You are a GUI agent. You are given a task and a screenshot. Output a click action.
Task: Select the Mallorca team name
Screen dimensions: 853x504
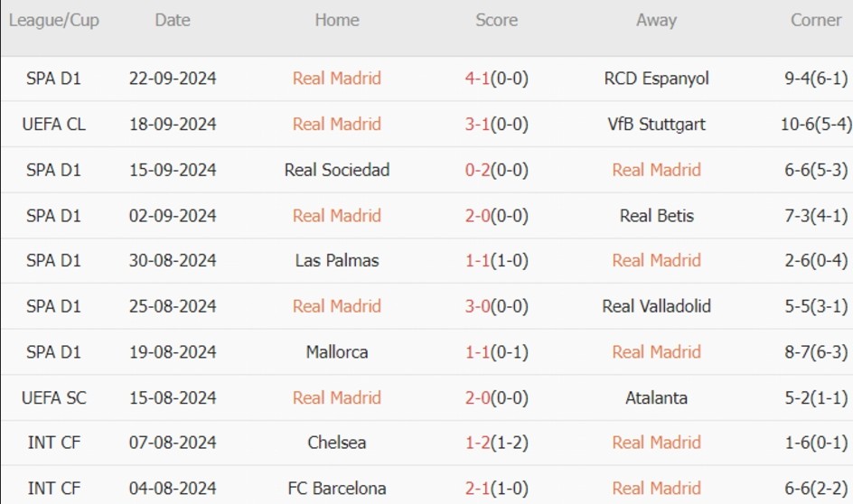336,351
